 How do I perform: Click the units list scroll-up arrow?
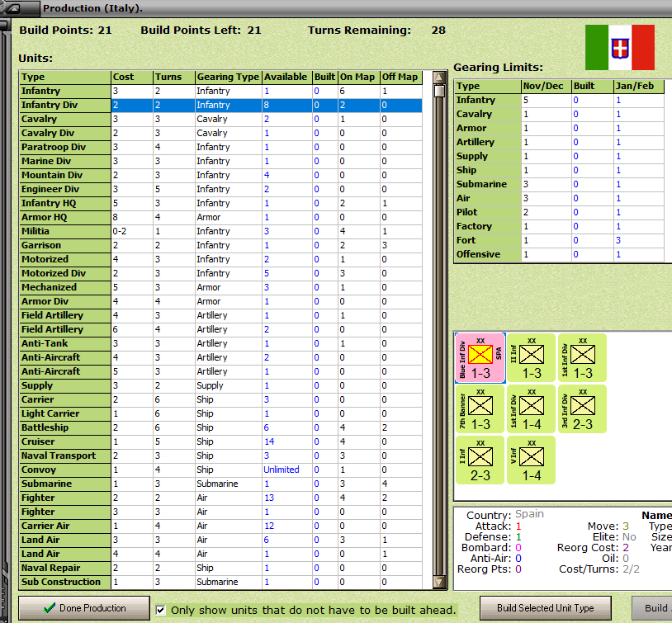[439, 78]
